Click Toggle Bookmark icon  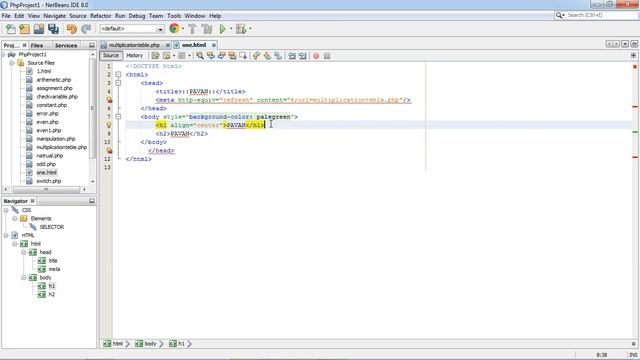[x=278, y=56]
